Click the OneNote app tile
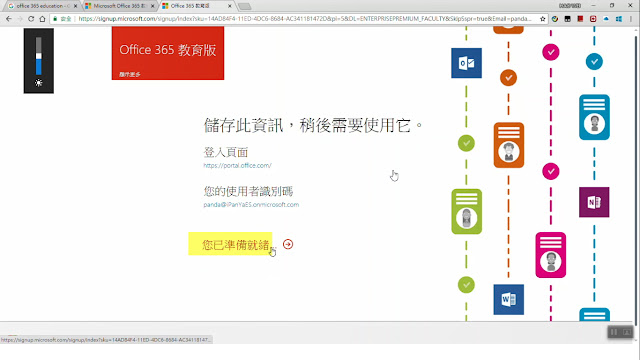Image resolution: width=640 pixels, height=360 pixels. pos(594,202)
